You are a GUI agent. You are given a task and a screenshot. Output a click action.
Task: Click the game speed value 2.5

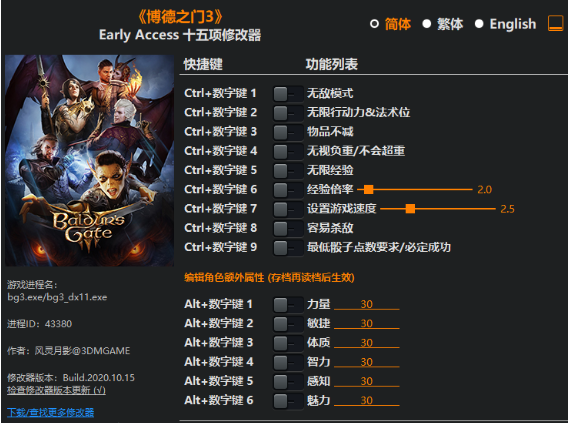coord(507,209)
